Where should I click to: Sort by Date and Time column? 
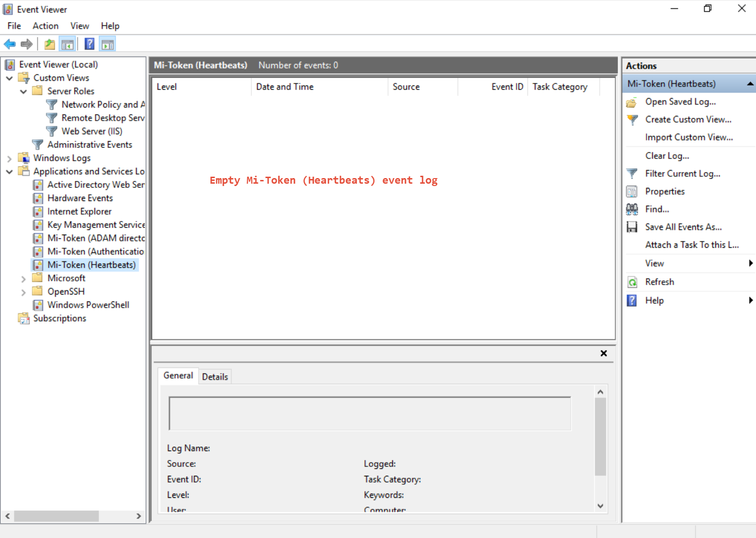tap(320, 87)
